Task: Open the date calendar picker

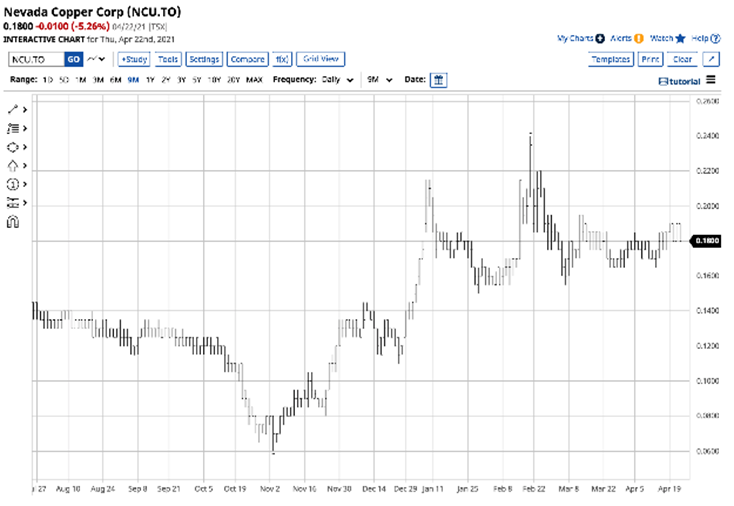Action: tap(438, 80)
